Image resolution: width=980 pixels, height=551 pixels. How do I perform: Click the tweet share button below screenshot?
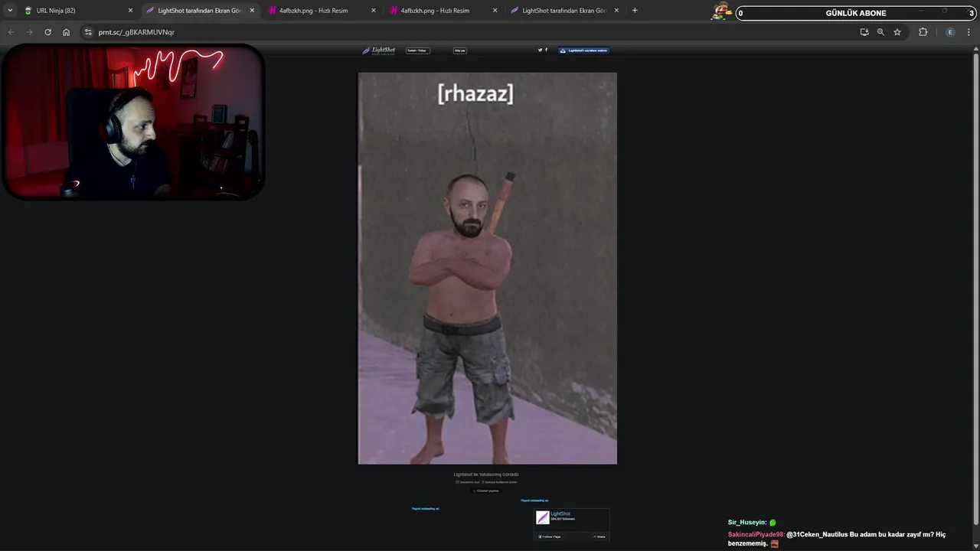pyautogui.click(x=486, y=491)
